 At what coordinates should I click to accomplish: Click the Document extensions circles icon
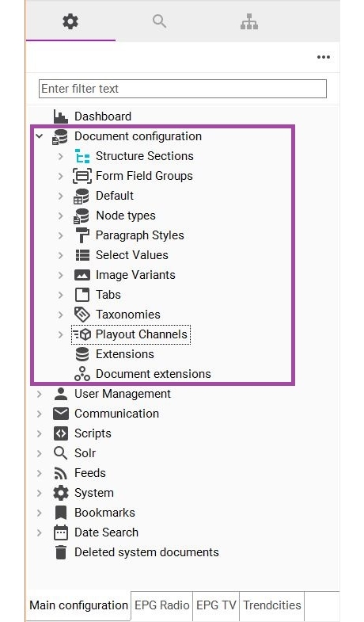click(82, 374)
